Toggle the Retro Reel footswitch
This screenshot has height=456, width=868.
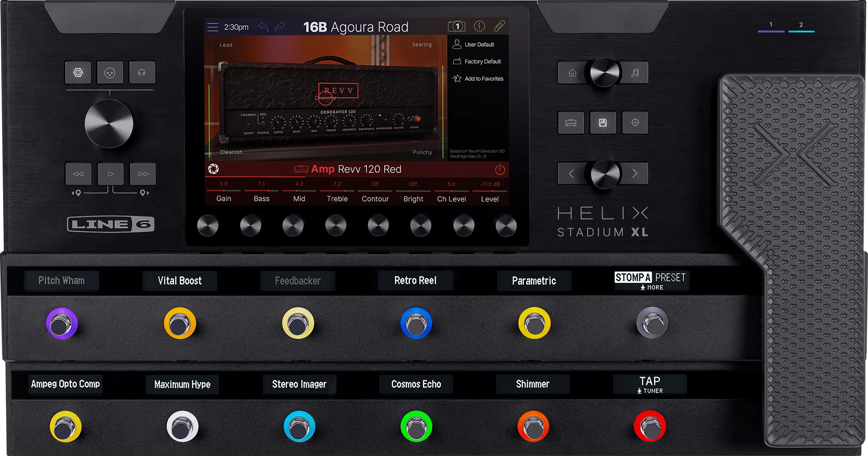[x=416, y=323]
